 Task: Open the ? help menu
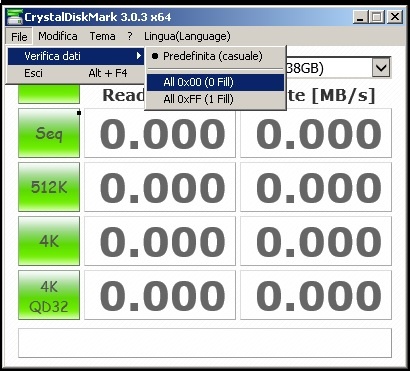tap(130, 36)
